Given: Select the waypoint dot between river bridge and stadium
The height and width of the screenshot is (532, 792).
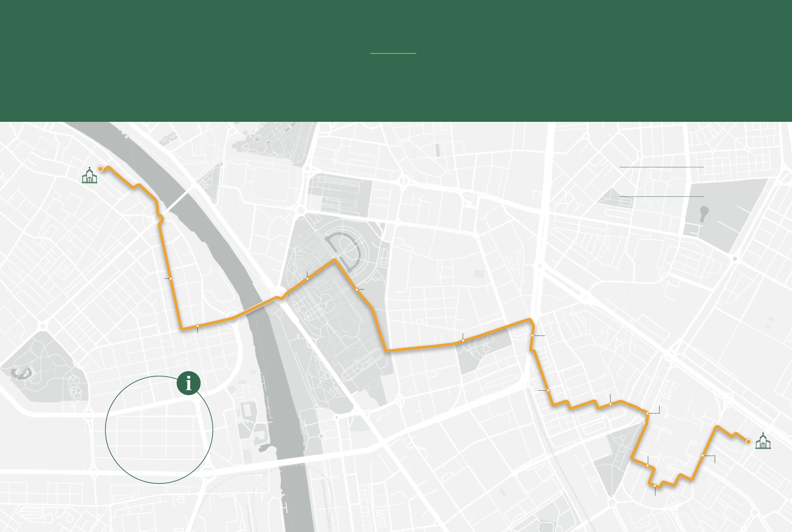Looking at the screenshot, I should tap(307, 278).
